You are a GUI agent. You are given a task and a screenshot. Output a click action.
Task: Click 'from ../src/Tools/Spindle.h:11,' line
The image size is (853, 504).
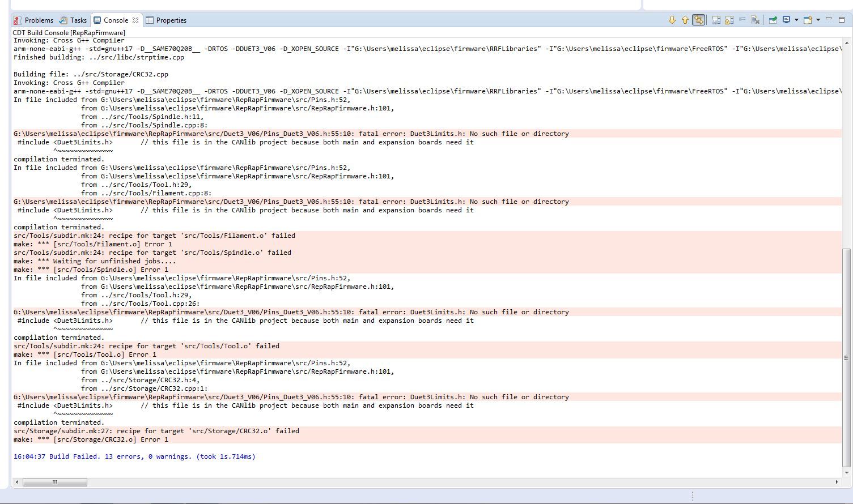[x=142, y=117]
